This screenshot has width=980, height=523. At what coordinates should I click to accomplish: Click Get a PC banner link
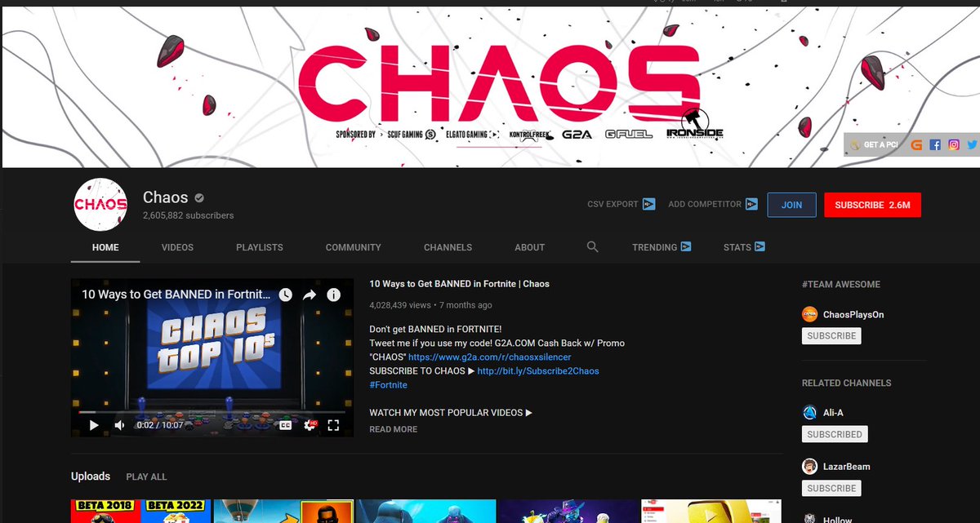click(874, 144)
